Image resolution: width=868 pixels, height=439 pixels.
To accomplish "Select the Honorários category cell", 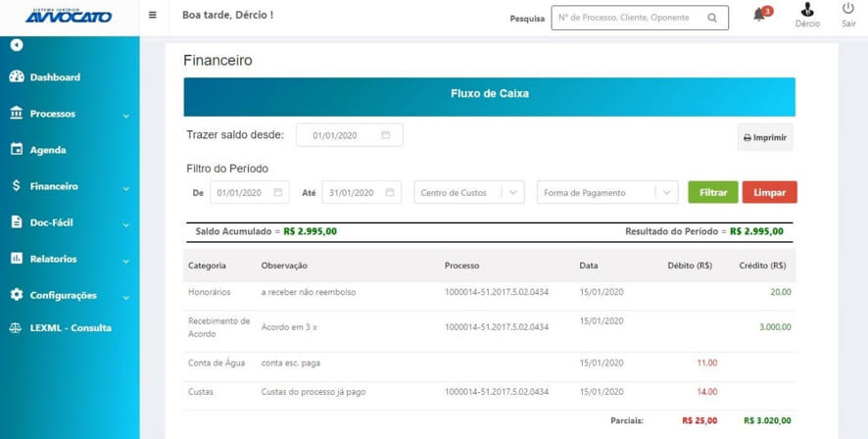I will [210, 292].
